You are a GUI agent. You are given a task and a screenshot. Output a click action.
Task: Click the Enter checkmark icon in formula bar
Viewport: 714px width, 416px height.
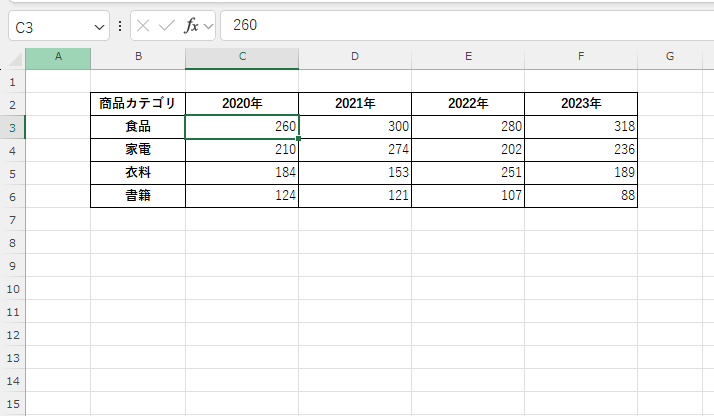point(167,25)
